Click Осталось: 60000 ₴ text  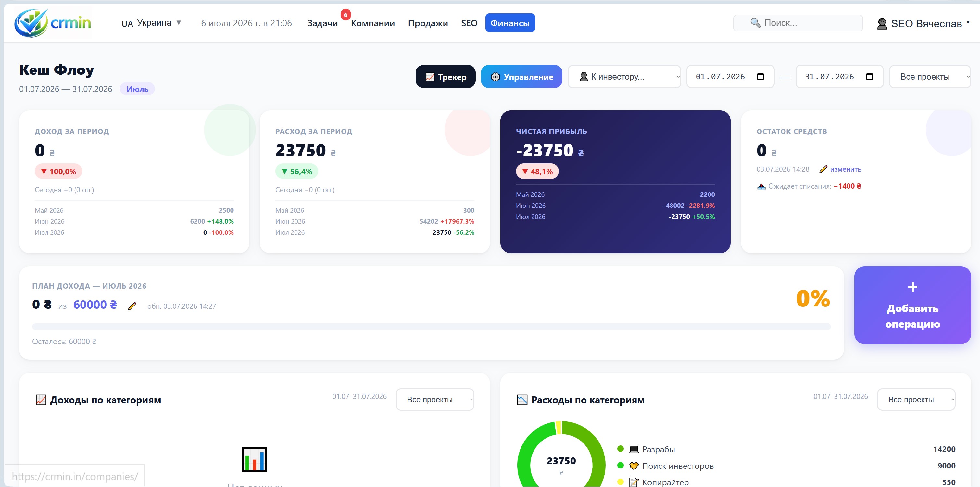(x=64, y=342)
